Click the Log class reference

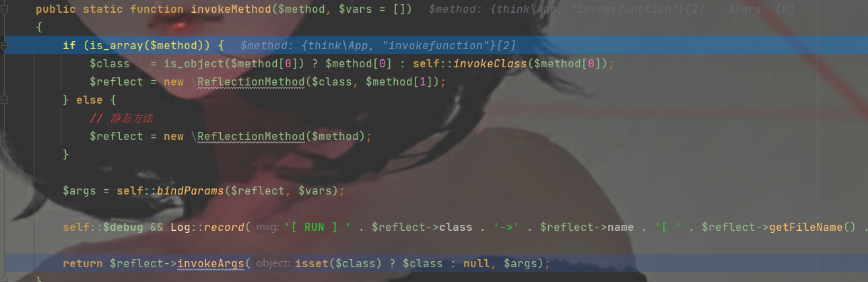click(x=180, y=227)
